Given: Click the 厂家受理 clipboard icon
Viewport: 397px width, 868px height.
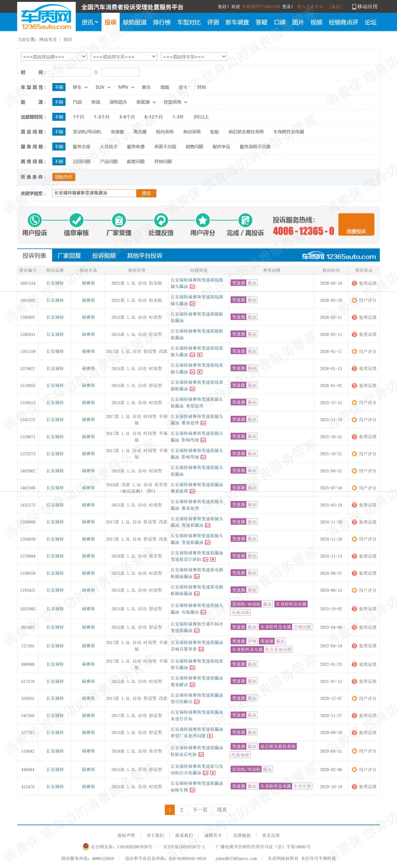Looking at the screenshot, I should 119,220.
